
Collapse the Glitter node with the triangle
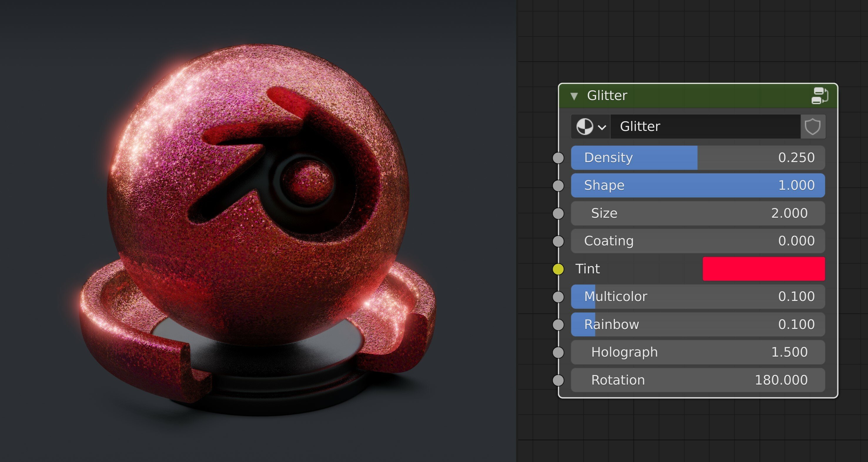click(574, 96)
